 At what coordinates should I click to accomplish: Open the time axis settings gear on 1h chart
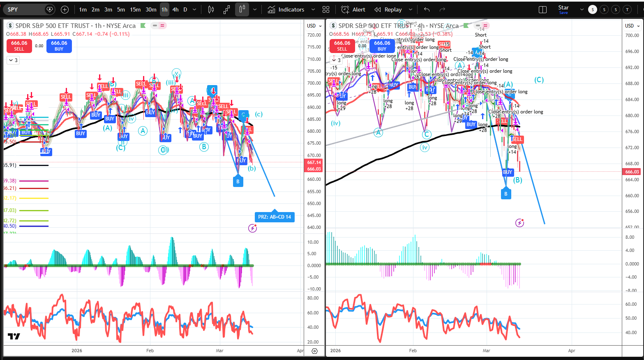coord(314,351)
